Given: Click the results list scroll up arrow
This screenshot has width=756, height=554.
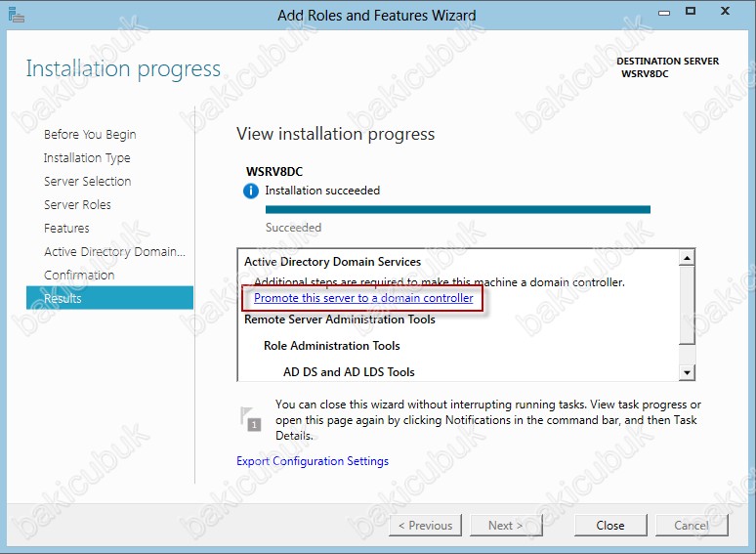Looking at the screenshot, I should tap(687, 258).
